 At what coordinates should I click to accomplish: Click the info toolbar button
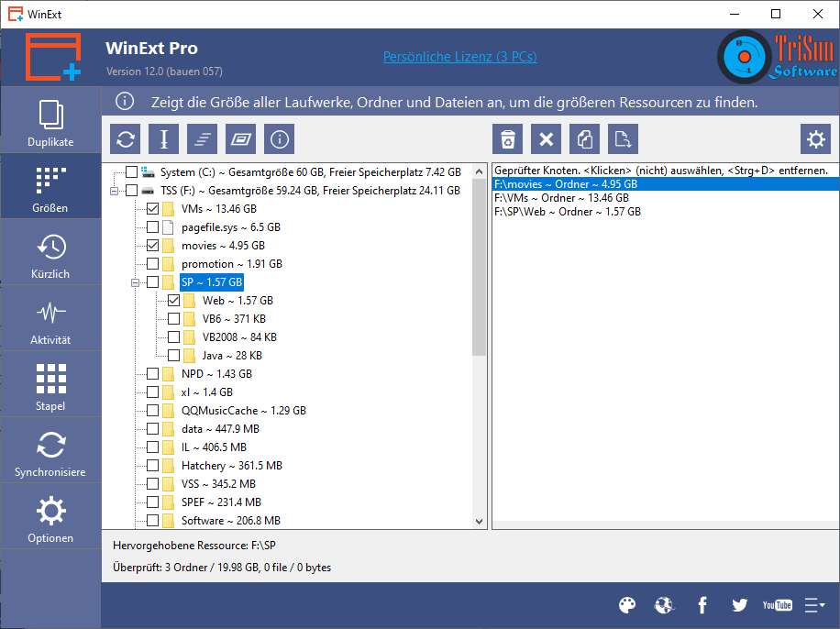tap(279, 139)
